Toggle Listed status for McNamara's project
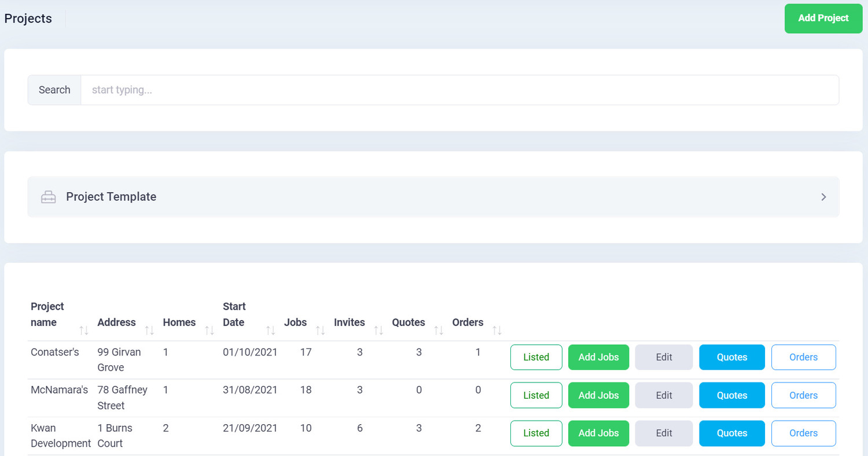This screenshot has height=456, width=868. (x=536, y=395)
